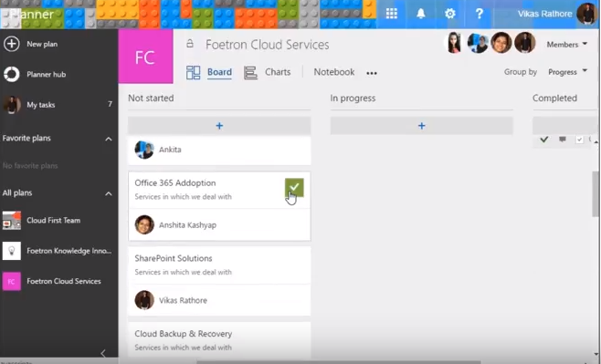Image resolution: width=601 pixels, height=364 pixels.
Task: Collapse the Favorite plans section
Action: (x=109, y=139)
